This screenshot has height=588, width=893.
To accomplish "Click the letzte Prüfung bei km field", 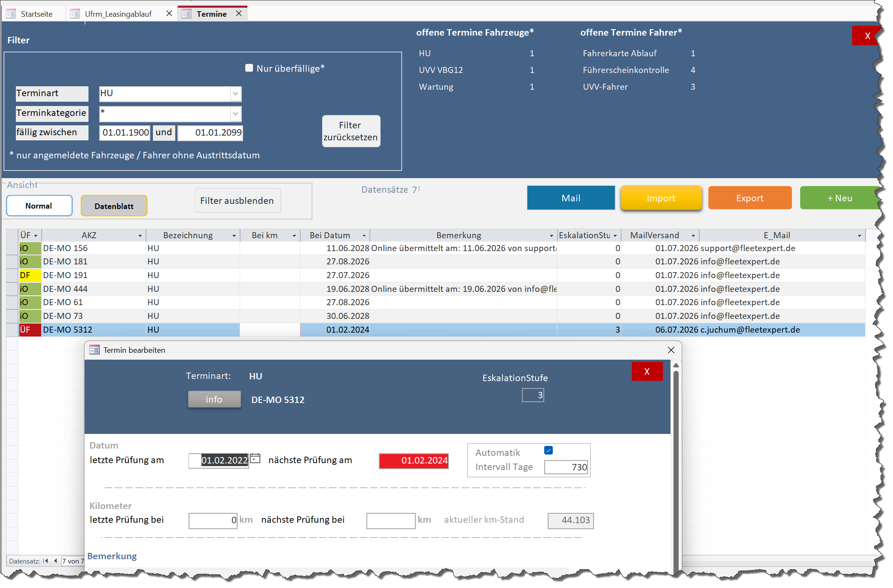I will pyautogui.click(x=213, y=520).
